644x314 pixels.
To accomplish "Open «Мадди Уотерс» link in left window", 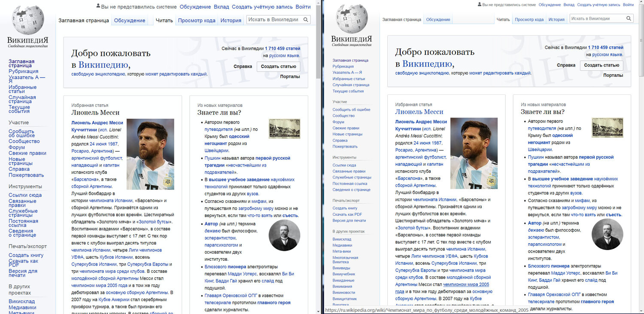I will pos(242,274).
